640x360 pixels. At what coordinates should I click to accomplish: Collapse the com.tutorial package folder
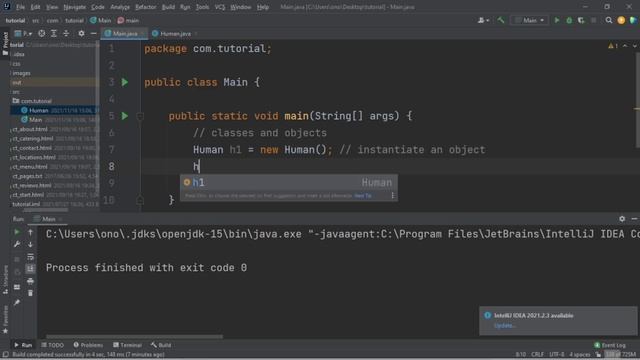[32, 101]
